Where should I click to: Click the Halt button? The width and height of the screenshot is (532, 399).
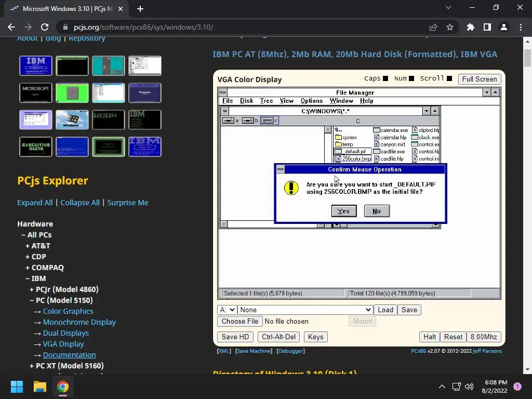(430, 337)
